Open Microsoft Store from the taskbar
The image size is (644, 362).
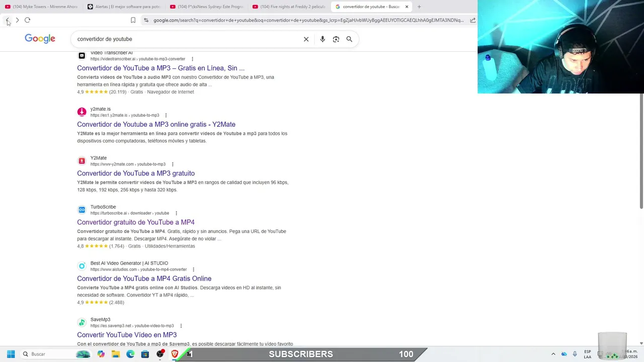pyautogui.click(x=145, y=354)
